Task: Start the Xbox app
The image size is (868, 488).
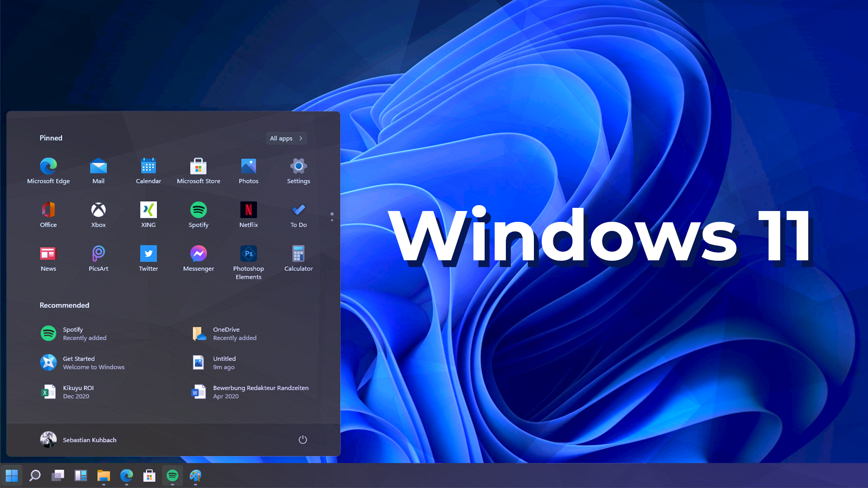Action: tap(98, 212)
